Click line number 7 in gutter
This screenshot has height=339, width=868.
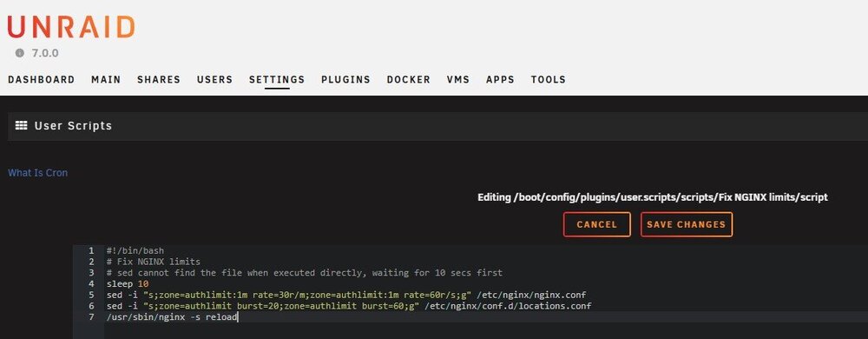point(91,317)
